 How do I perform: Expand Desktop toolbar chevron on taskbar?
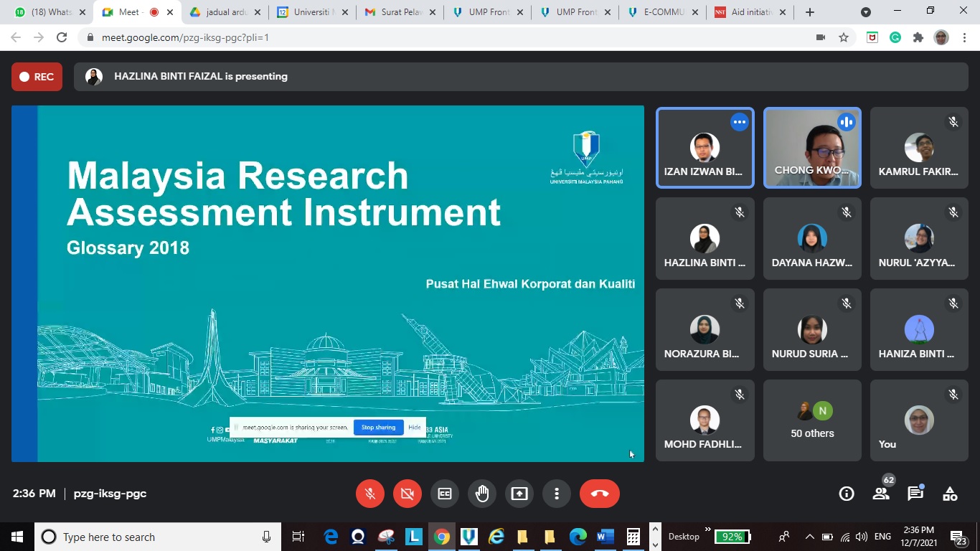coord(708,530)
